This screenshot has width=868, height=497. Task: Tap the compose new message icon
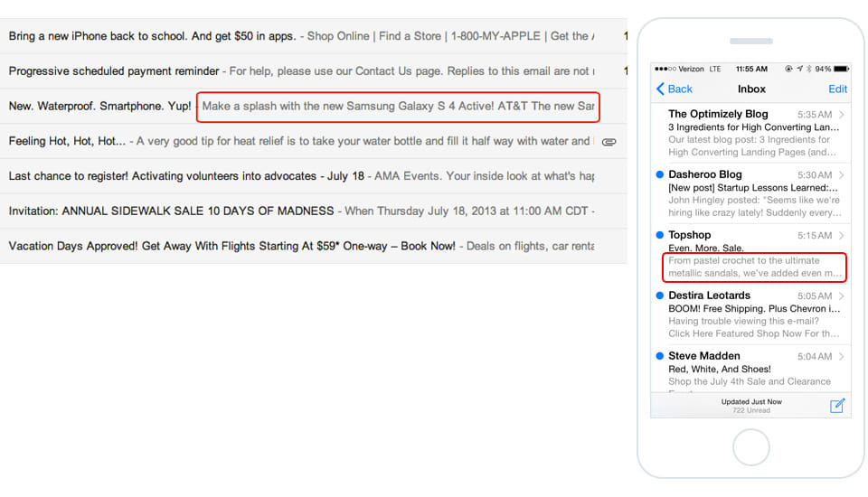click(x=837, y=405)
